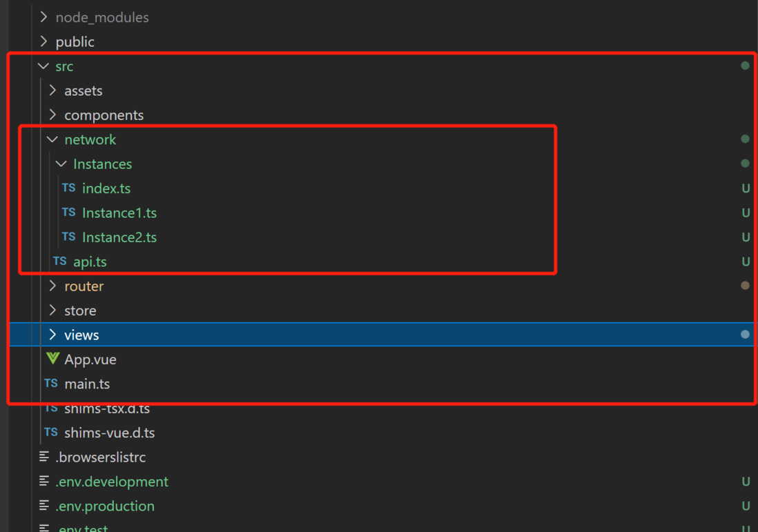
Task: Open the public folder
Action: tap(75, 42)
